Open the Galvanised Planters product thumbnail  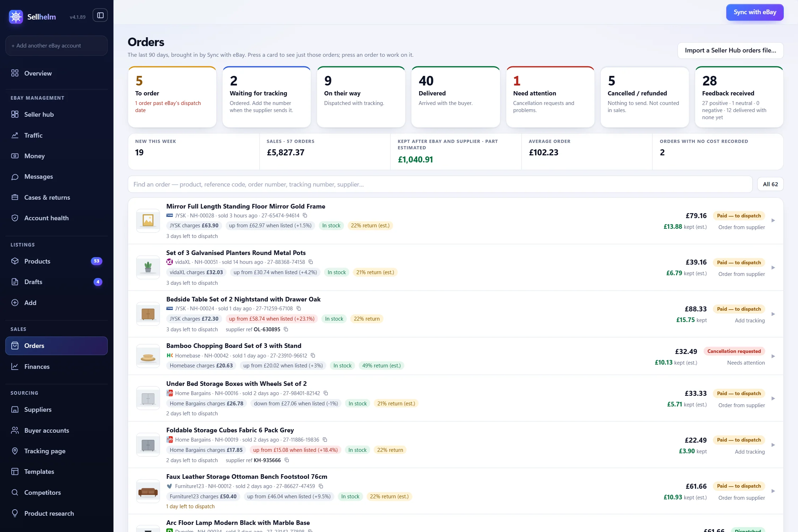tap(148, 267)
